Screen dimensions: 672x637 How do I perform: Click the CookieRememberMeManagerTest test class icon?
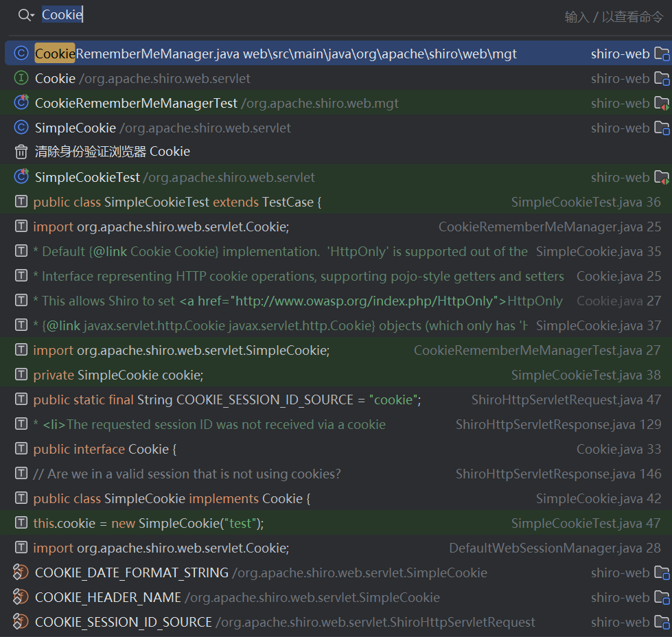pos(21,103)
